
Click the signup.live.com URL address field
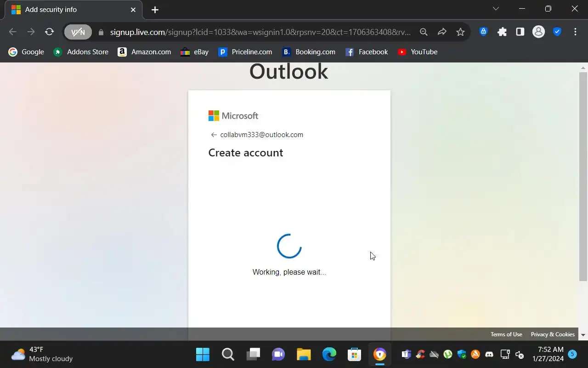click(260, 32)
